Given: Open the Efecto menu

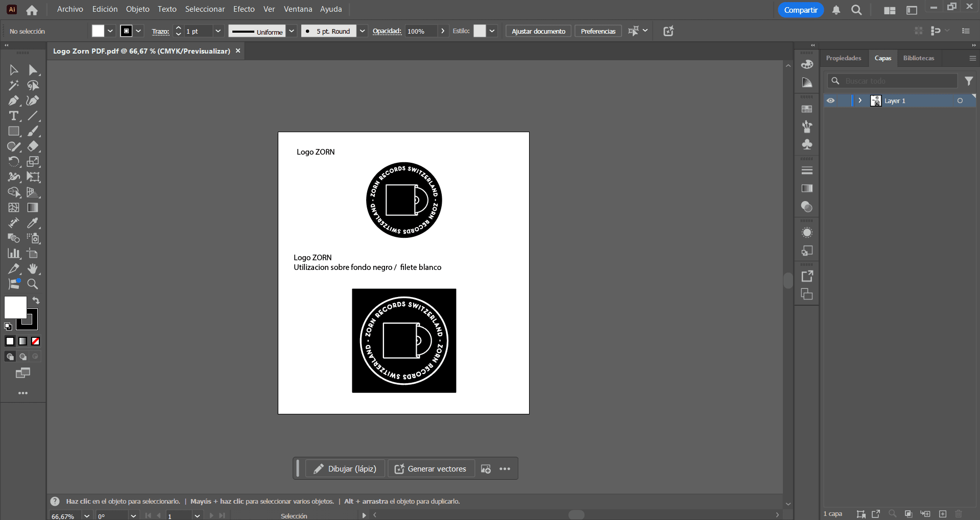Looking at the screenshot, I should pyautogui.click(x=244, y=9).
